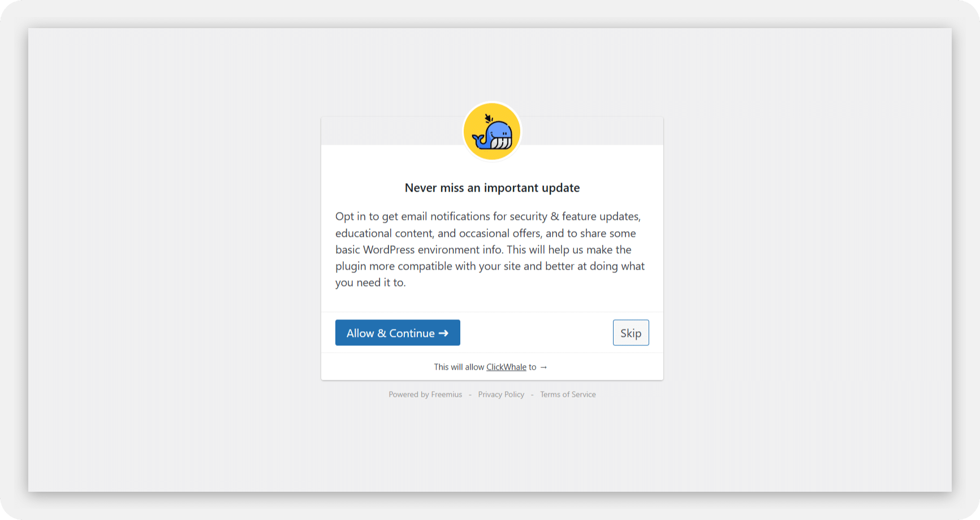Open the ClickWhale link
The height and width of the screenshot is (520, 980).
[x=506, y=367]
